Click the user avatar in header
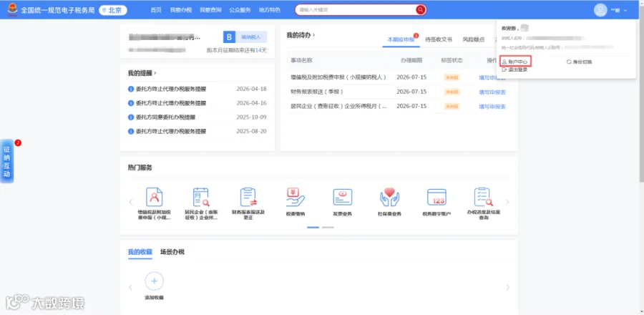Image resolution: width=644 pixels, height=315 pixels. tap(600, 10)
